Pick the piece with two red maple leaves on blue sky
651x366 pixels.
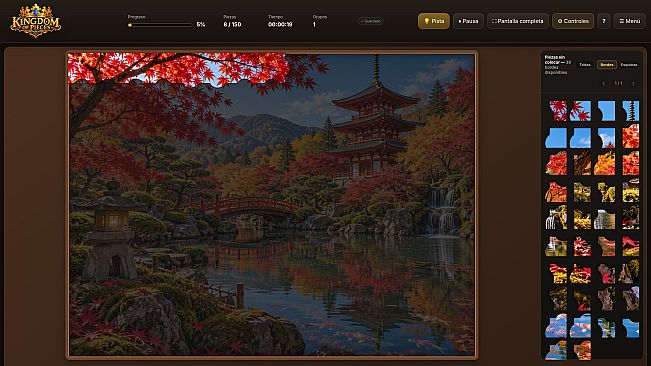pos(580,111)
